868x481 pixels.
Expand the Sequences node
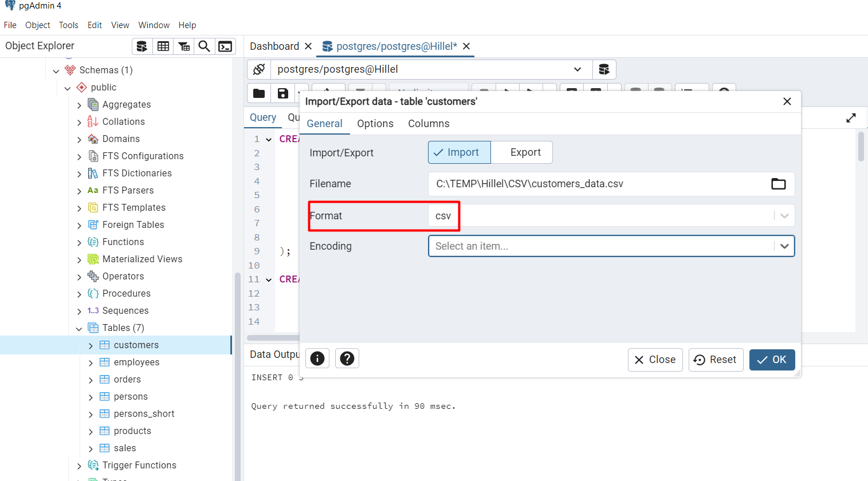(79, 311)
